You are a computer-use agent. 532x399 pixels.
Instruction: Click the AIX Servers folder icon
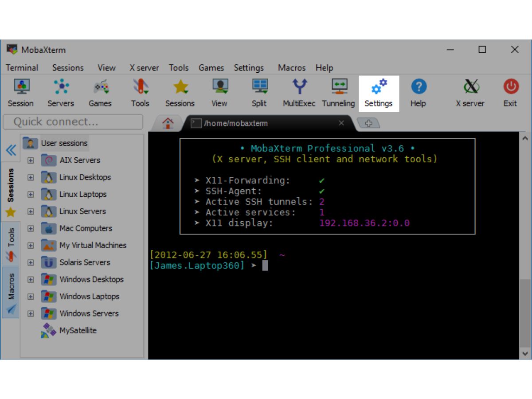[49, 160]
